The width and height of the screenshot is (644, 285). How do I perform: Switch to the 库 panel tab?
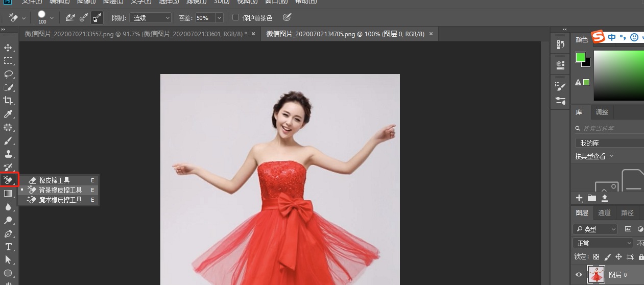coord(579,112)
